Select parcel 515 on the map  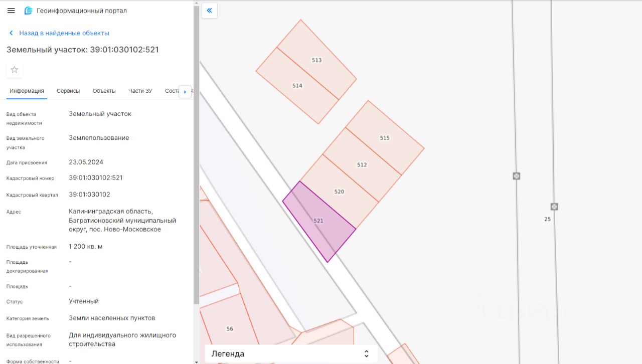[x=385, y=138]
